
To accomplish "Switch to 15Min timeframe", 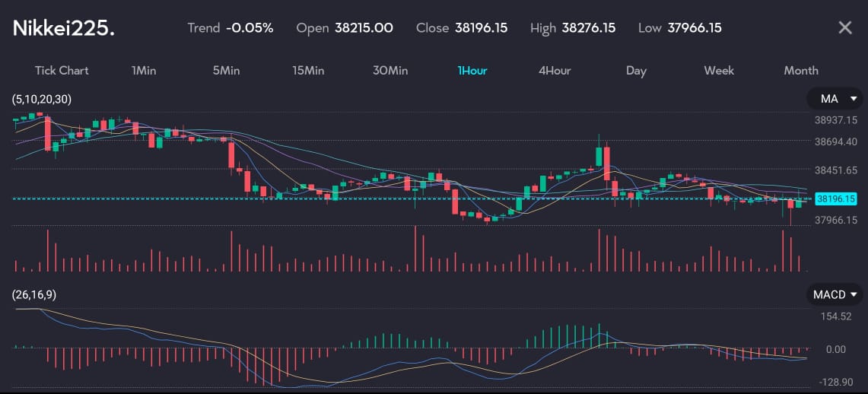I will point(308,71).
